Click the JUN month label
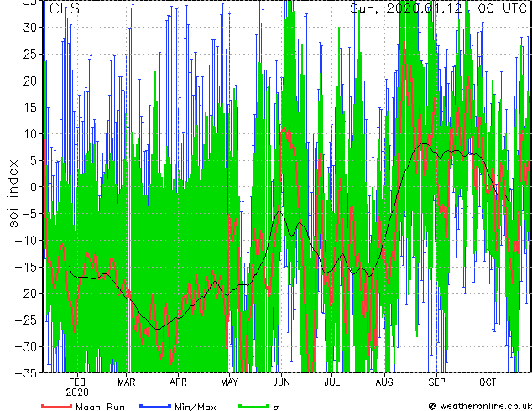The width and height of the screenshot is (532, 411). [281, 382]
